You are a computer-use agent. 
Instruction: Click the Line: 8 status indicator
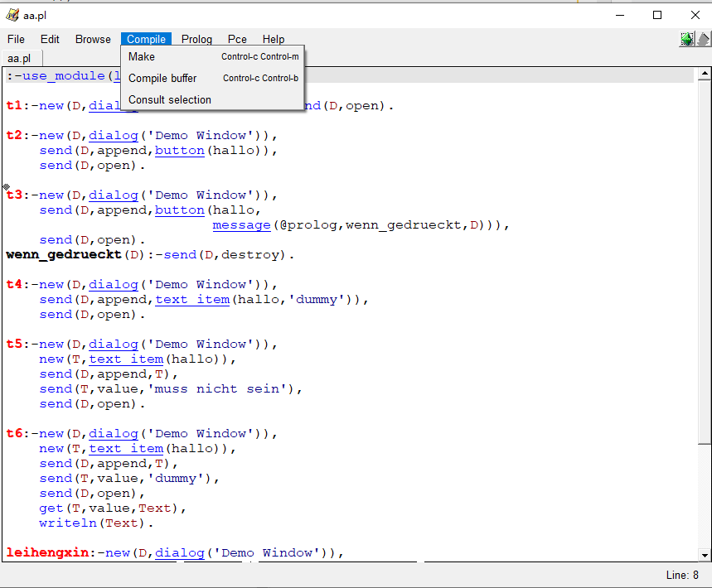click(682, 575)
